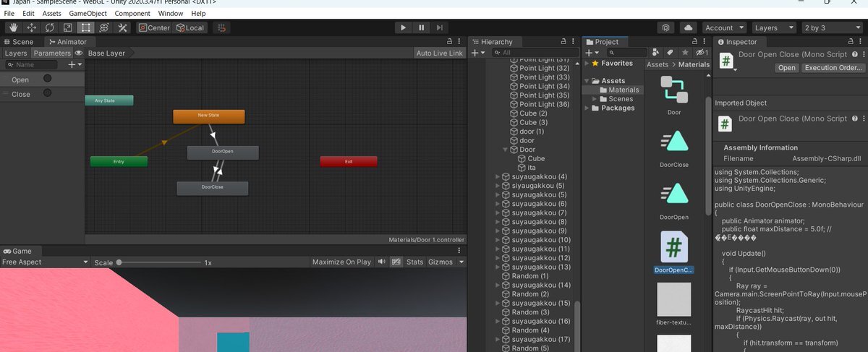Open the Free Aspect dropdown
This screenshot has height=352, width=868.
point(45,262)
